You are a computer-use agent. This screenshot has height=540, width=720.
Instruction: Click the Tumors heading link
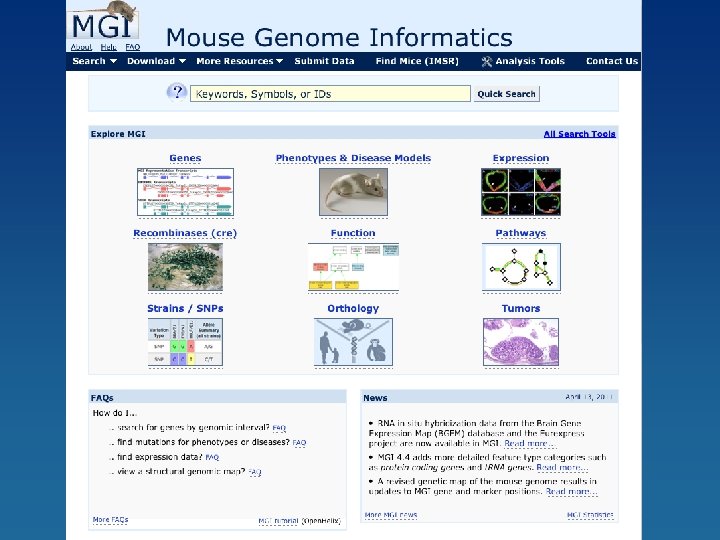[x=521, y=308]
